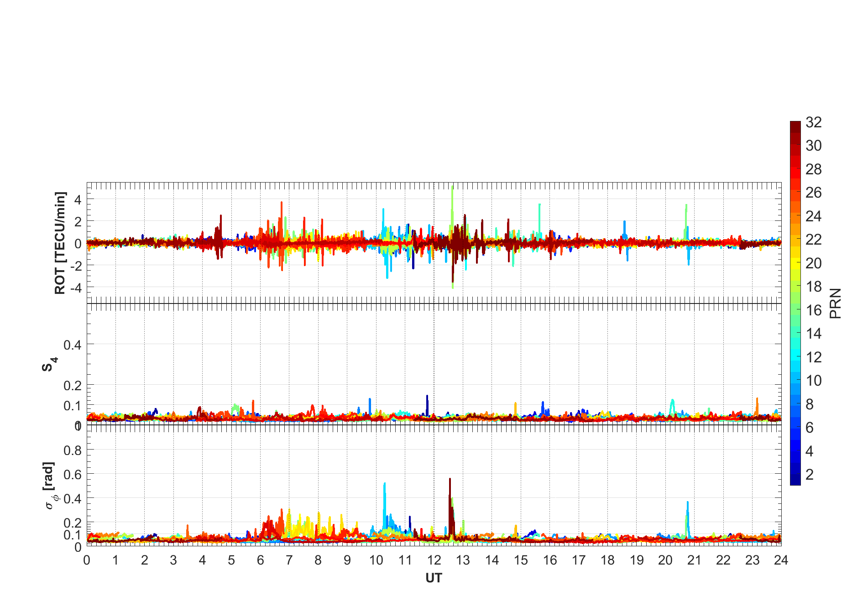Select colorbar tick label 16
The height and width of the screenshot is (607, 868).
pos(814,310)
